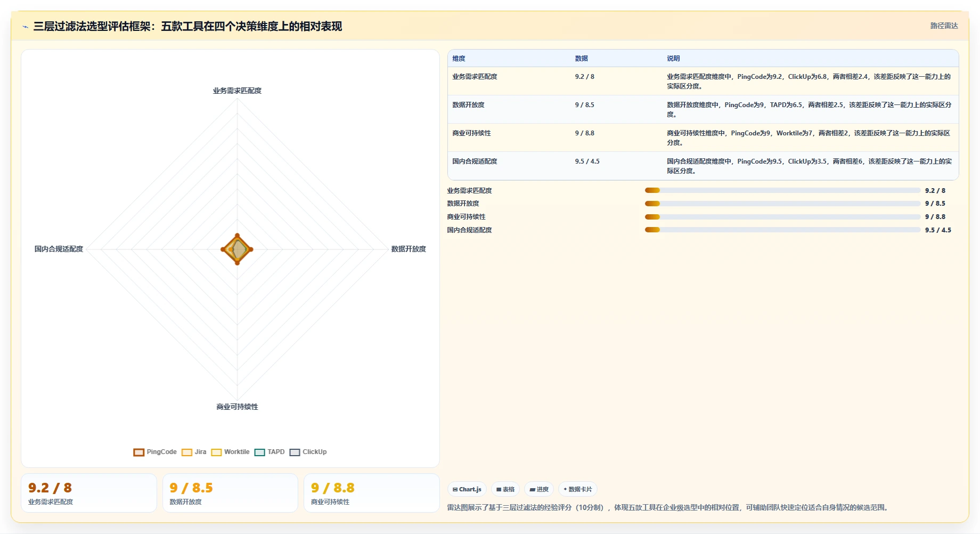
Task: Click the 表格 tag chip
Action: click(505, 489)
